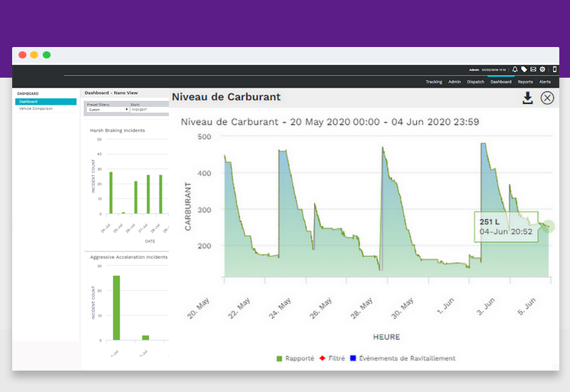570x392 pixels.
Task: Open the Admin menu
Action: point(455,82)
